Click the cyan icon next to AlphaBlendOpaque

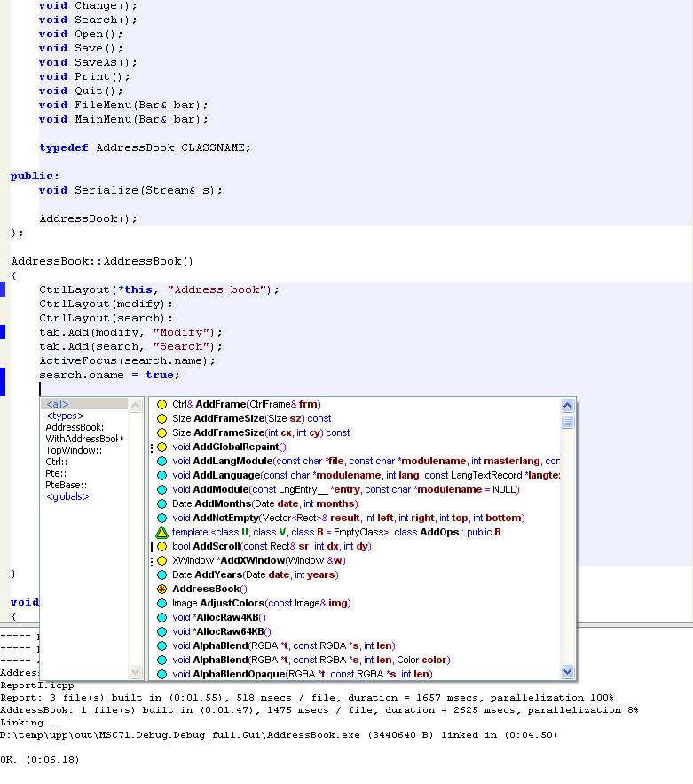tap(161, 675)
